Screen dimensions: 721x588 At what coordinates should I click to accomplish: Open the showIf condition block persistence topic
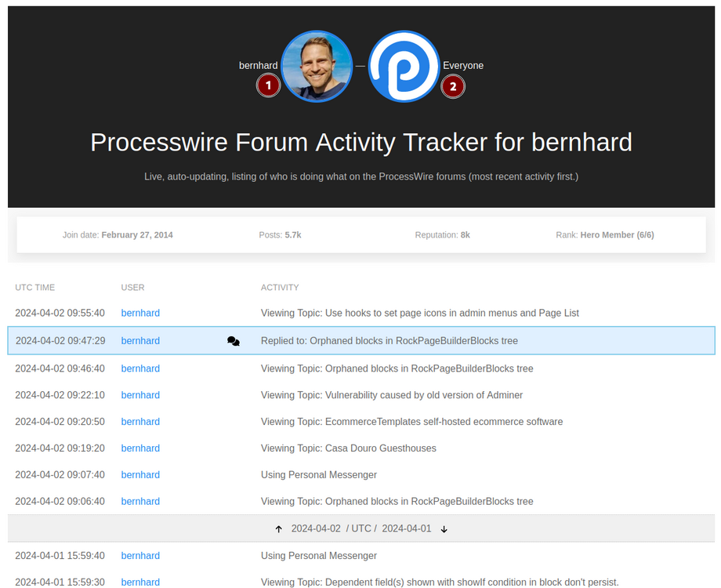[440, 582]
